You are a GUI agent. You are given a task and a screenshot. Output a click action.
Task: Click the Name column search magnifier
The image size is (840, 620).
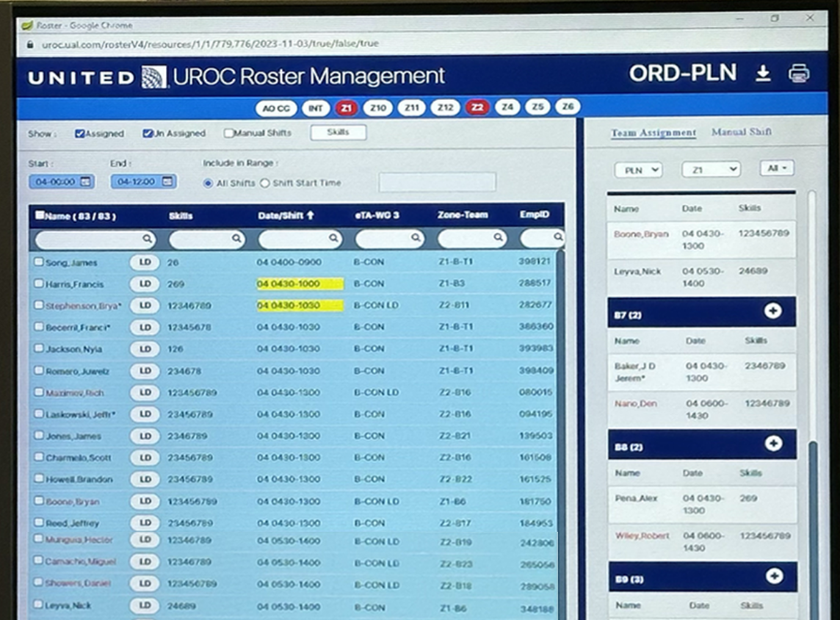(x=147, y=239)
